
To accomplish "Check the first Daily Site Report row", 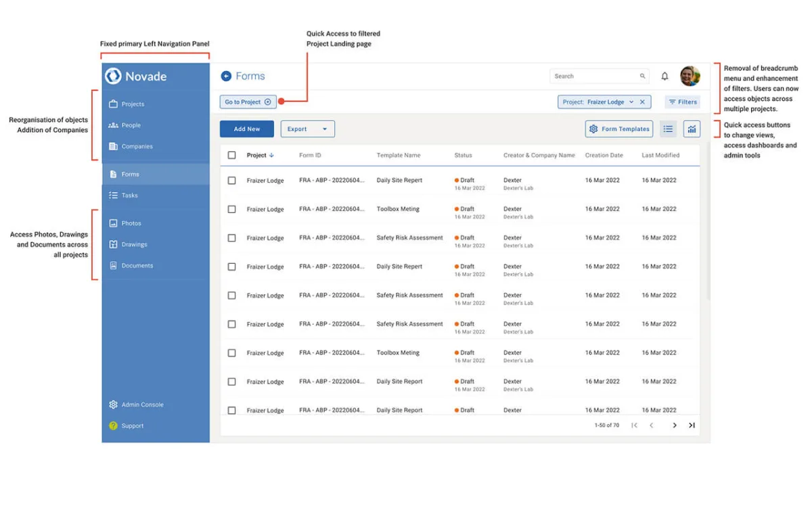I will click(x=232, y=181).
